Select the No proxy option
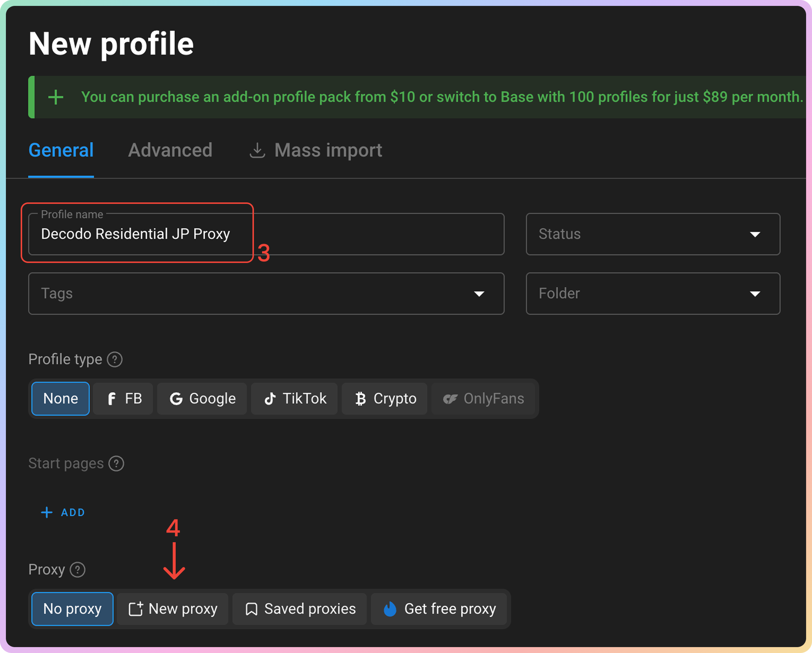Image resolution: width=812 pixels, height=653 pixels. (72, 609)
